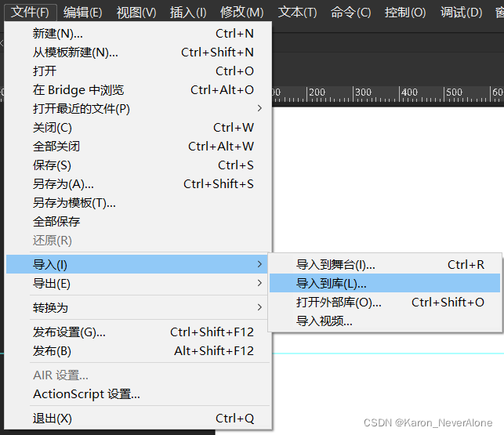Click the 全部保存 menu item
The width and height of the screenshot is (504, 435).
pyautogui.click(x=139, y=222)
